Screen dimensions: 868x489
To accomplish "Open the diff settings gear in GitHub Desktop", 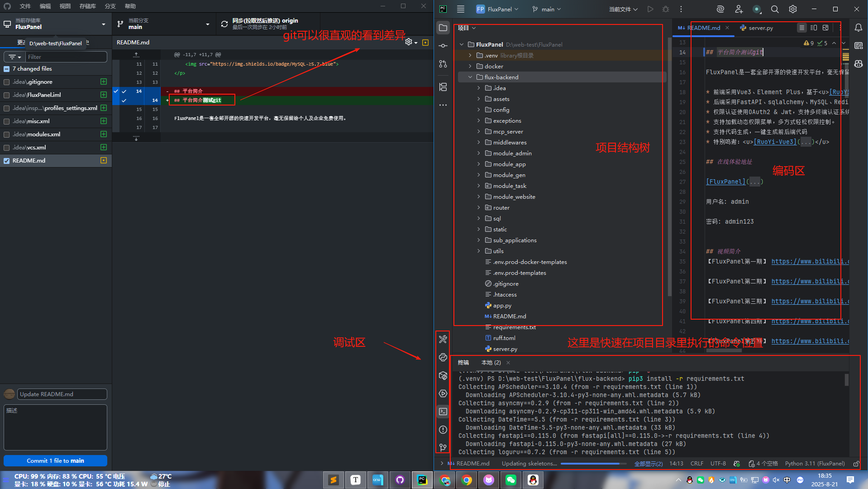I will coord(411,42).
